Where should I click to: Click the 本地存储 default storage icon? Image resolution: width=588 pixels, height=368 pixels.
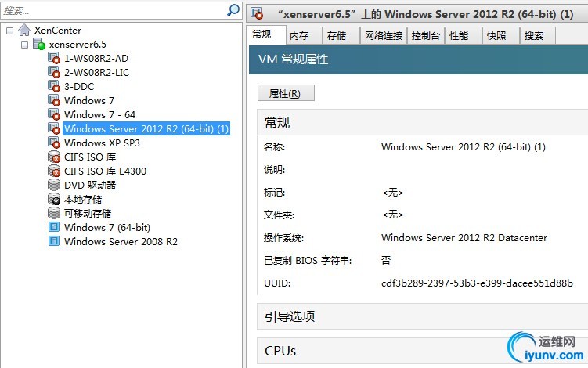[x=54, y=199]
